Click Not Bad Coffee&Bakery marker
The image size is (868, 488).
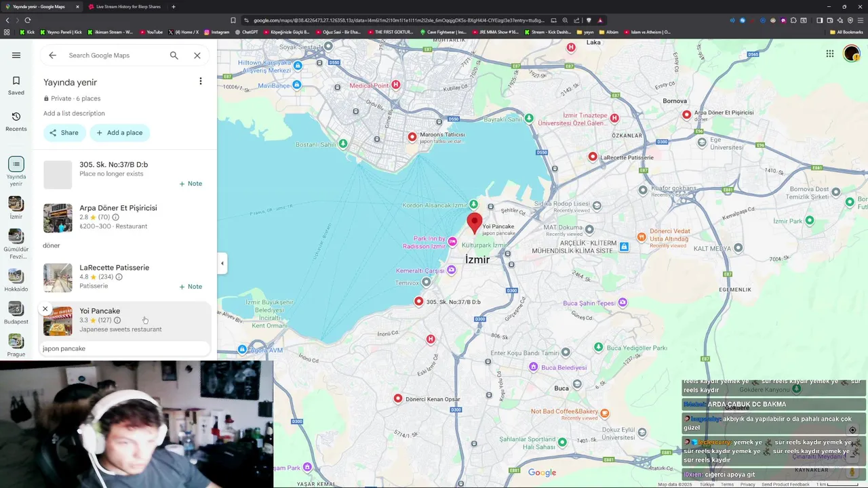click(x=605, y=413)
